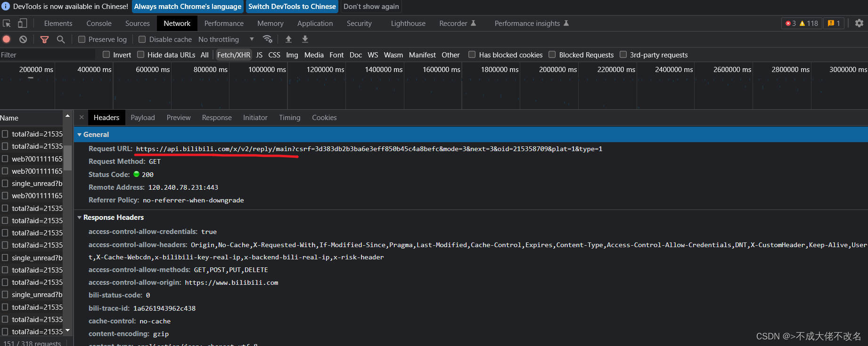Open the Performance panel
The image size is (868, 346).
[x=224, y=24]
